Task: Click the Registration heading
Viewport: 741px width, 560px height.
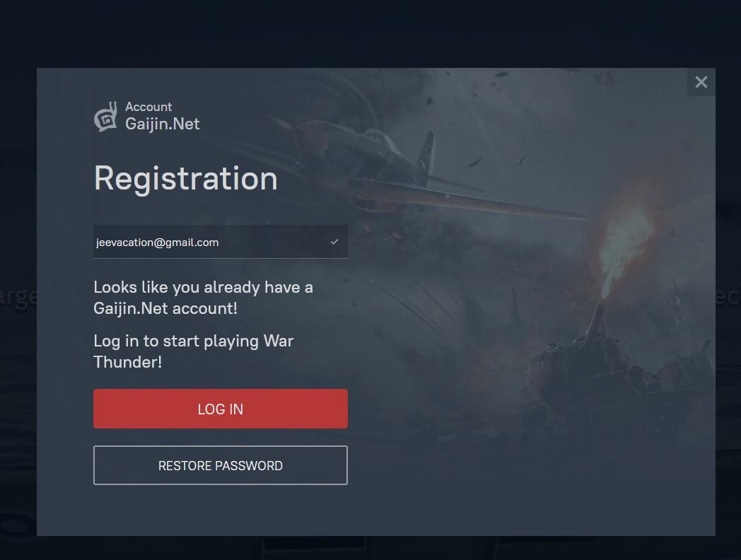Action: pyautogui.click(x=186, y=179)
